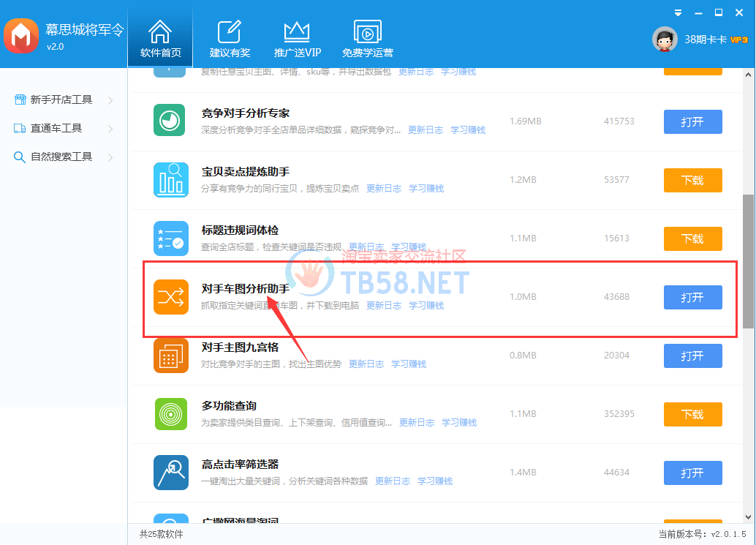Screen dimensions: 756x545
Task: Click 打开 button for 对手车图分析助手
Action: tap(692, 297)
